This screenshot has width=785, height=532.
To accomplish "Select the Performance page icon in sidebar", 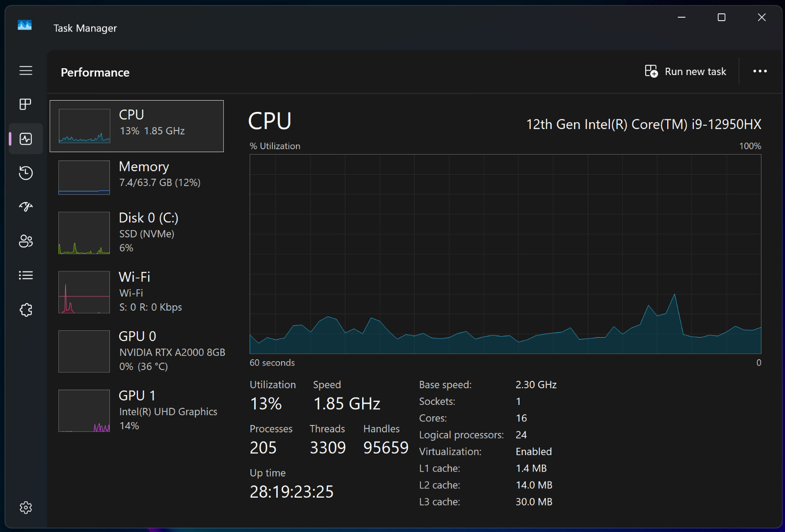I will point(26,139).
